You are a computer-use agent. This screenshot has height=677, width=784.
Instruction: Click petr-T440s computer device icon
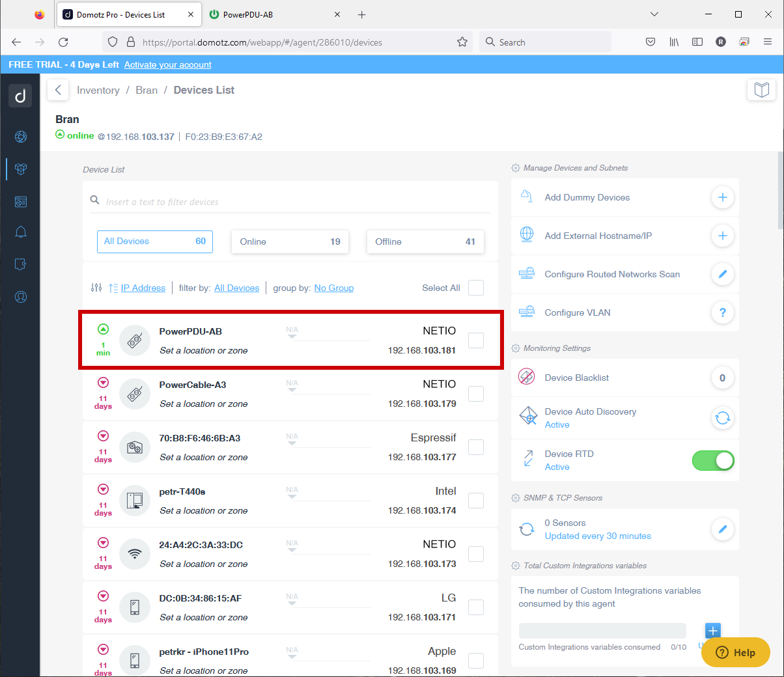[x=135, y=500]
